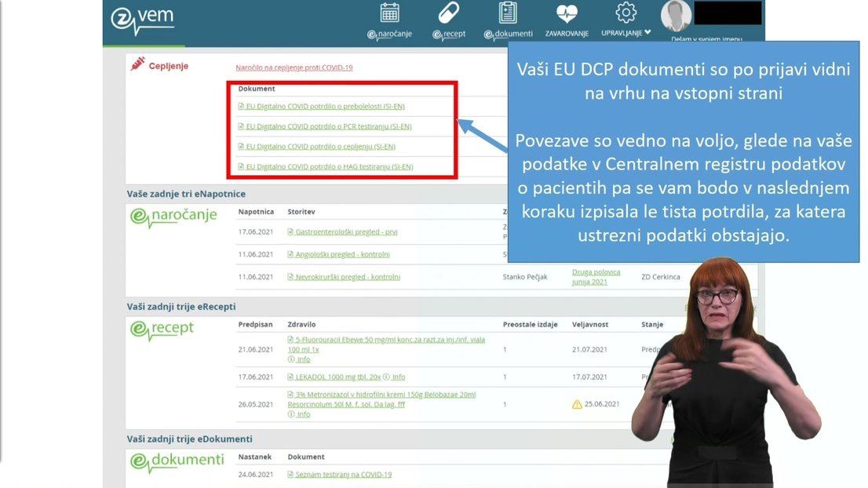The image size is (868, 488).
Task: Open Seznam testiranj na COVID-19 document
Action: pyautogui.click(x=343, y=475)
